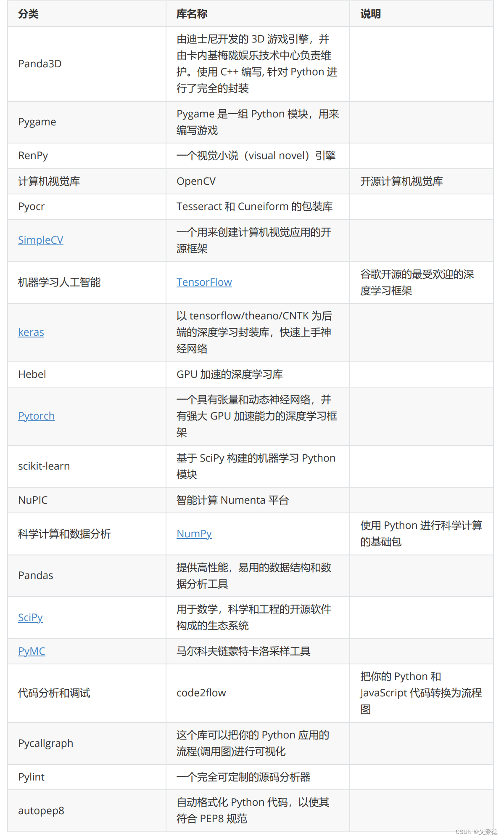
Task: Click the Tesseract 和 Cuneiform 的包装库 text
Action: (x=254, y=207)
